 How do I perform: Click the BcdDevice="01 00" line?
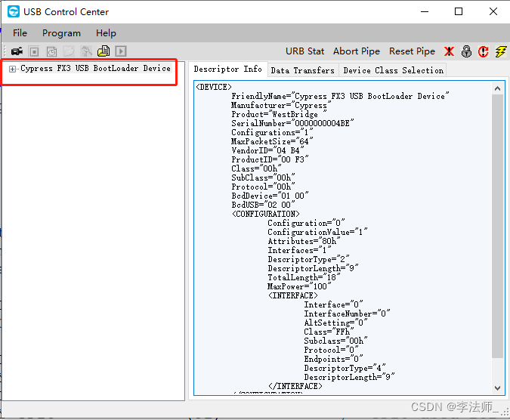[270, 196]
